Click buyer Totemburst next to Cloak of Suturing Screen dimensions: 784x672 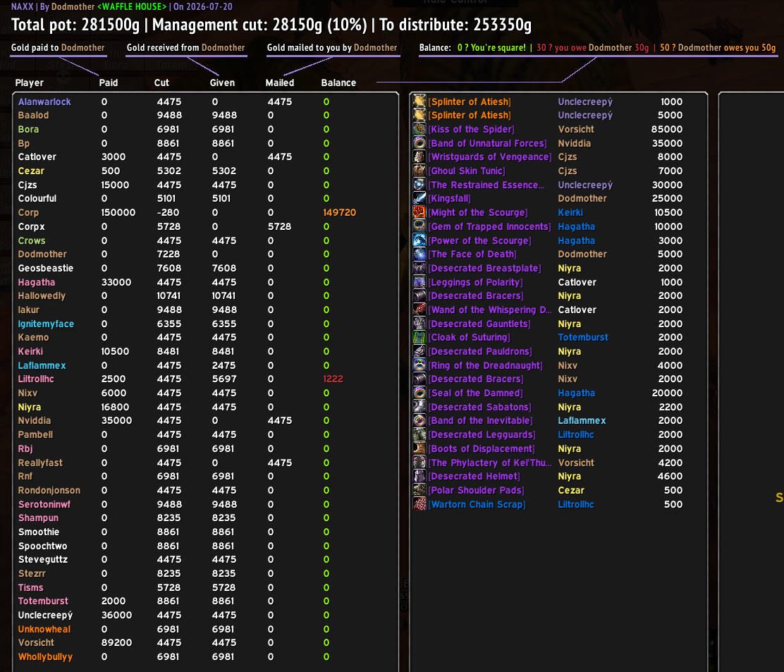click(583, 338)
